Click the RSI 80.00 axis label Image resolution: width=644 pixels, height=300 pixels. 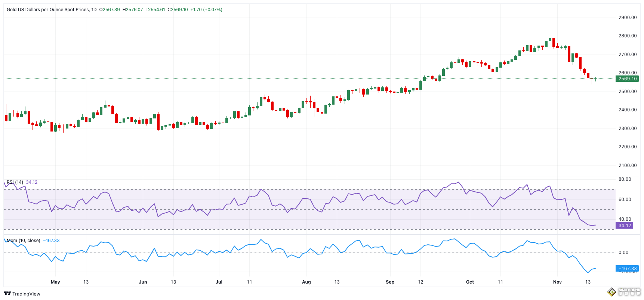[625, 179]
